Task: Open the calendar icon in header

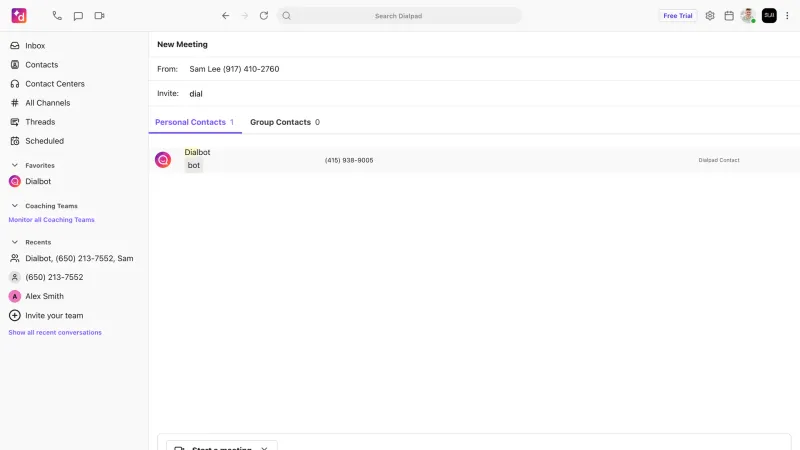Action: click(729, 16)
